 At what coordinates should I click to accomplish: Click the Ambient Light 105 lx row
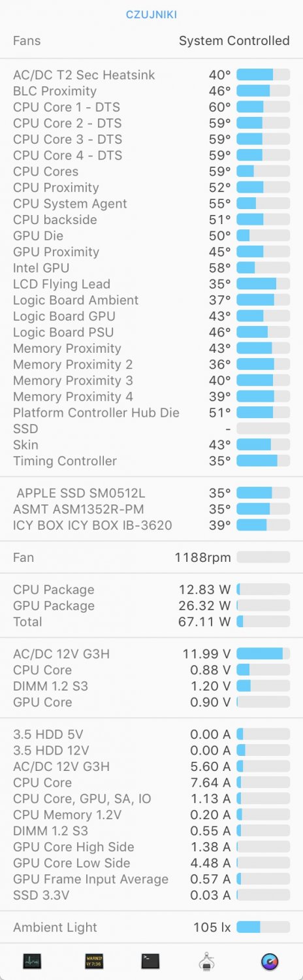pos(151,927)
